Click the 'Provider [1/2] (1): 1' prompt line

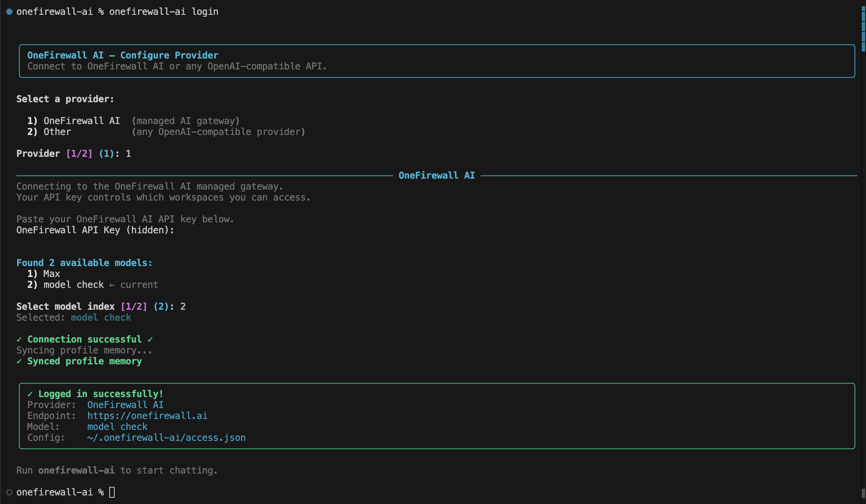point(74,154)
